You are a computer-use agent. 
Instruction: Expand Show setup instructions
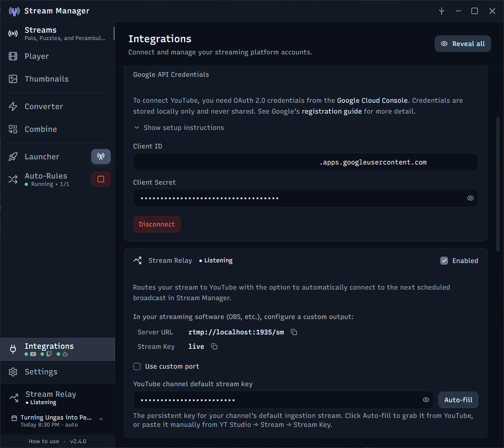[179, 128]
